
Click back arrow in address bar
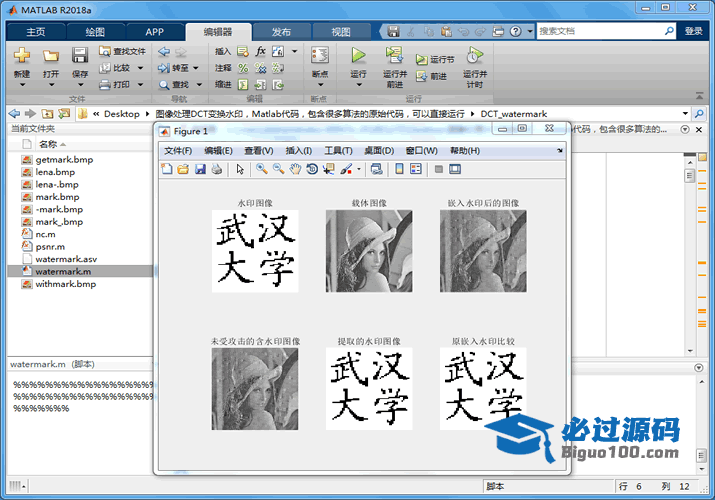(14, 113)
